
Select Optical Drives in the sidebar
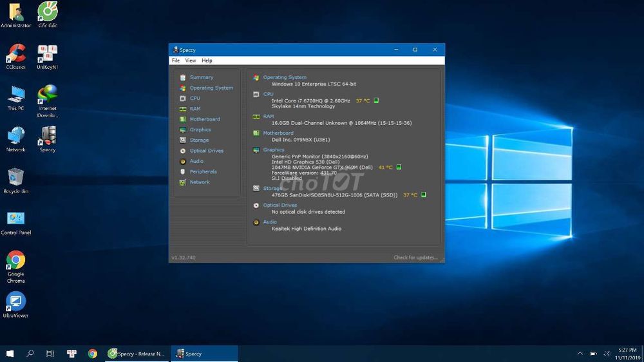pyautogui.click(x=206, y=151)
